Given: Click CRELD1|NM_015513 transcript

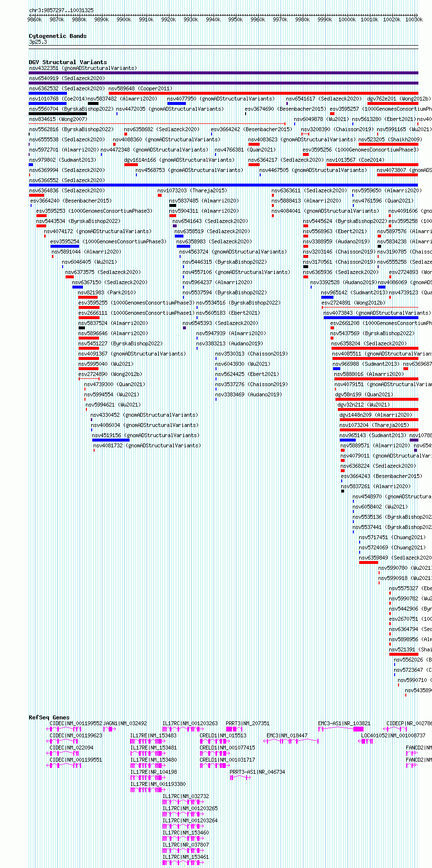Looking at the screenshot, I should click(x=223, y=736).
